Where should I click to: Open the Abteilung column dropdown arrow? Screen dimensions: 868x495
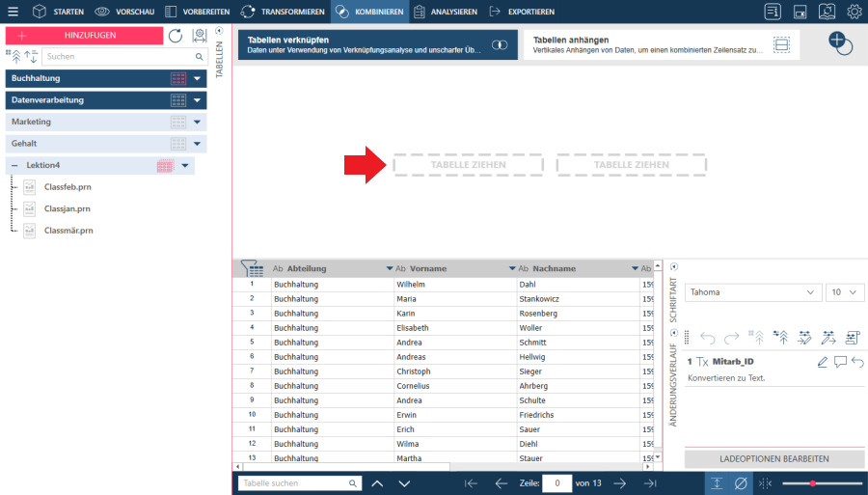390,268
